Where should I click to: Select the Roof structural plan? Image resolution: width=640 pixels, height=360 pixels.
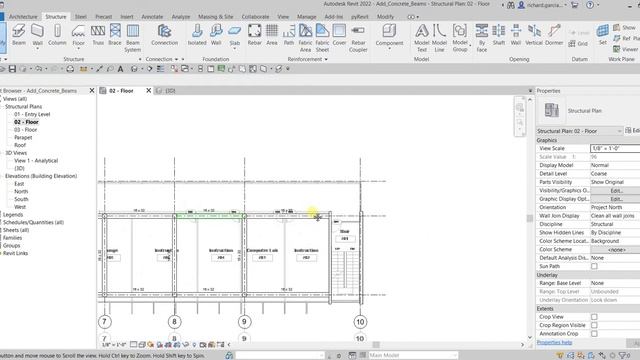20,145
